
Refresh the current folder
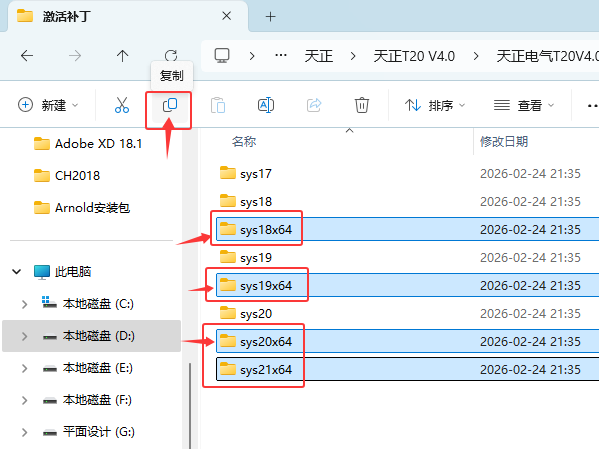170,56
